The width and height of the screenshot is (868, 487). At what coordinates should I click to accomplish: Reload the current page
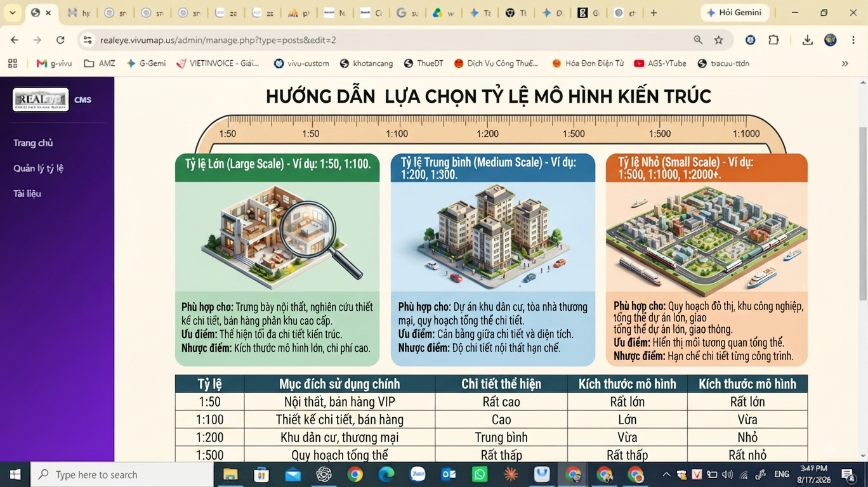60,40
